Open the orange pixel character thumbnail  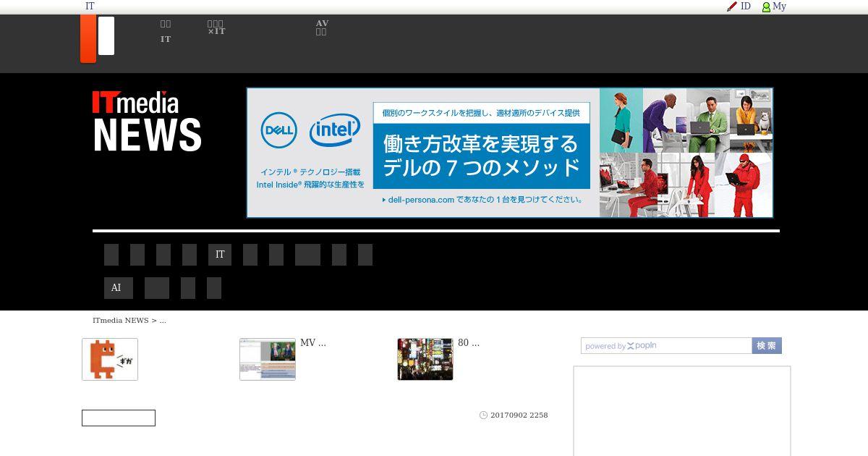(x=110, y=359)
